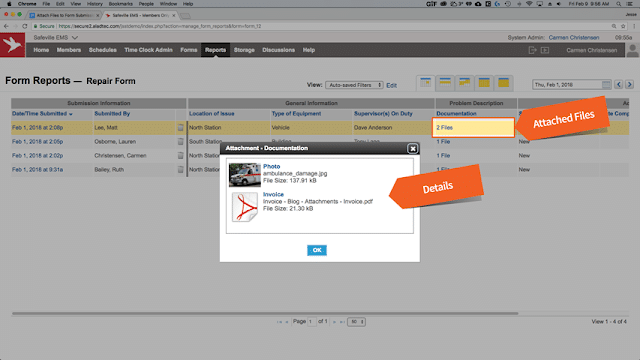Image resolution: width=640 pixels, height=360 pixels.
Task: Open macOS Spotlight search icon
Action: point(619,4)
